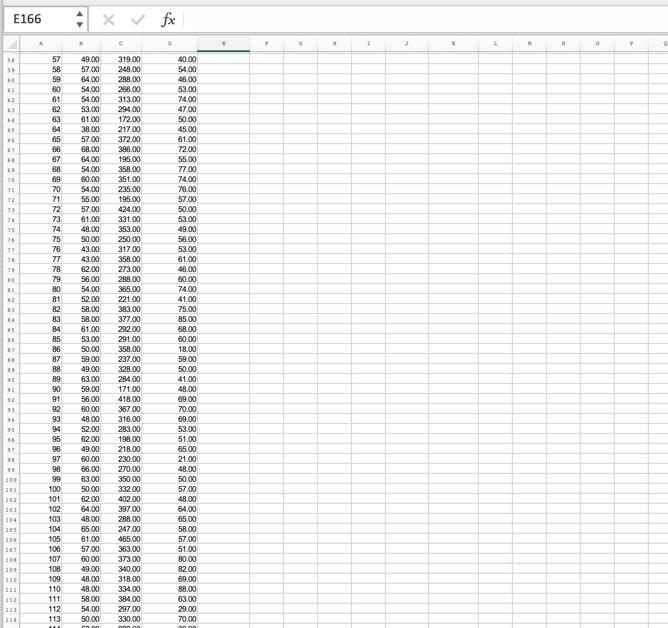The height and width of the screenshot is (628, 668).
Task: Click cell containing 294.00
Action: pyautogui.click(x=121, y=109)
